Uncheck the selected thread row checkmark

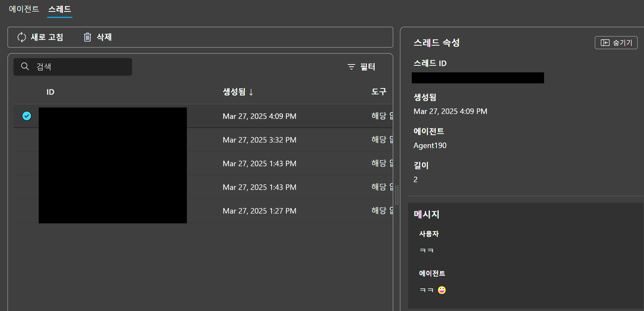tap(27, 116)
